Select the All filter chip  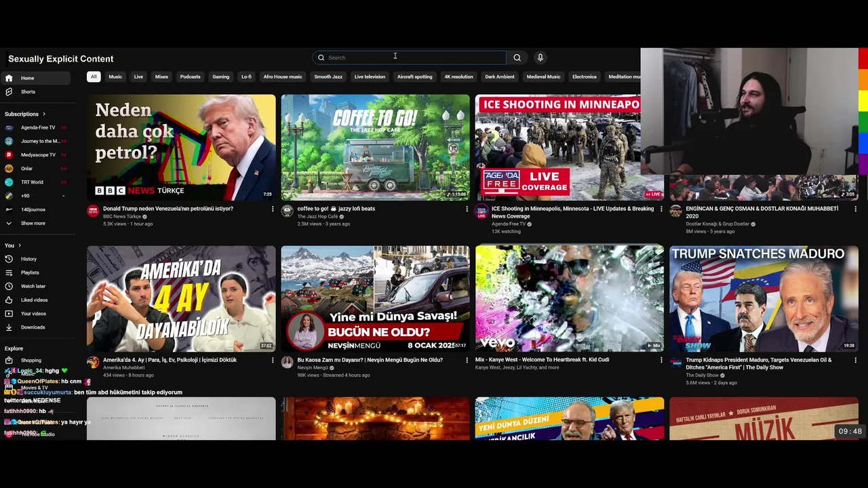94,77
